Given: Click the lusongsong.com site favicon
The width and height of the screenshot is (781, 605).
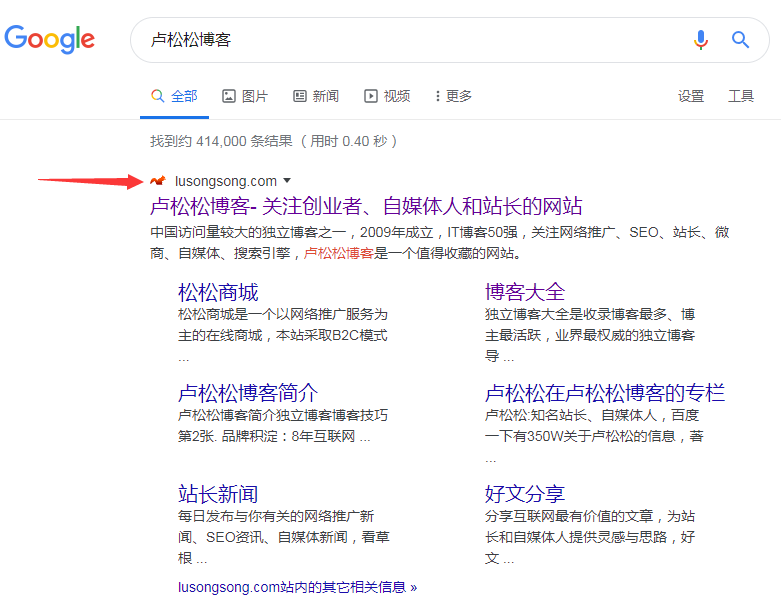Looking at the screenshot, I should pyautogui.click(x=156, y=181).
